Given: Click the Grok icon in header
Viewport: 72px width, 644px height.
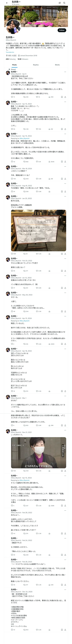Looking at the screenshot, I should point(60,3).
